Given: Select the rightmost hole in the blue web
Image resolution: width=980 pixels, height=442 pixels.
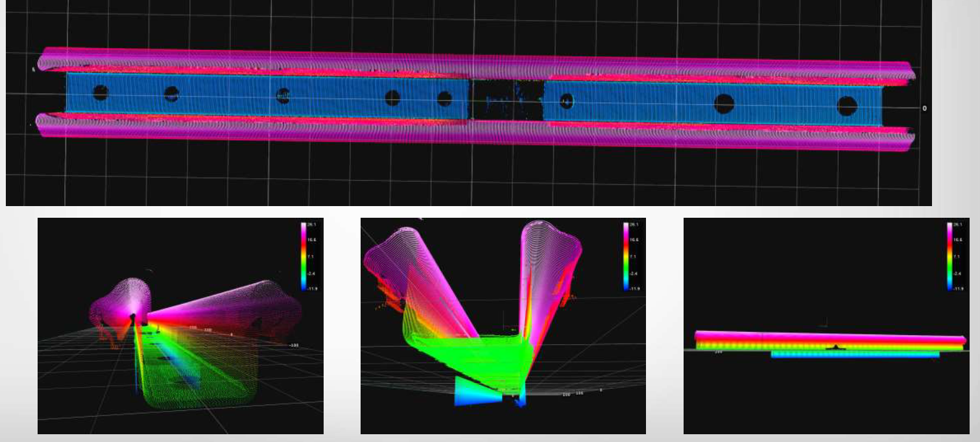Looking at the screenshot, I should [x=847, y=105].
